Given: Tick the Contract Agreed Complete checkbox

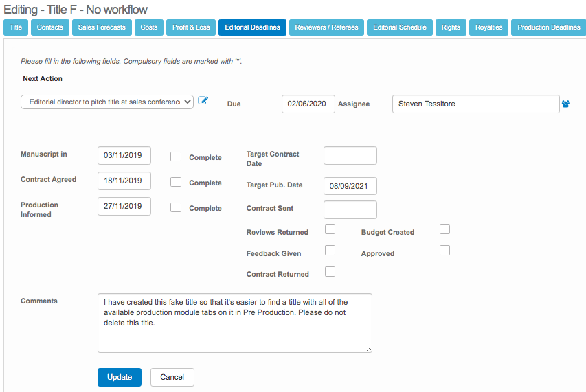Looking at the screenshot, I should 176,182.
